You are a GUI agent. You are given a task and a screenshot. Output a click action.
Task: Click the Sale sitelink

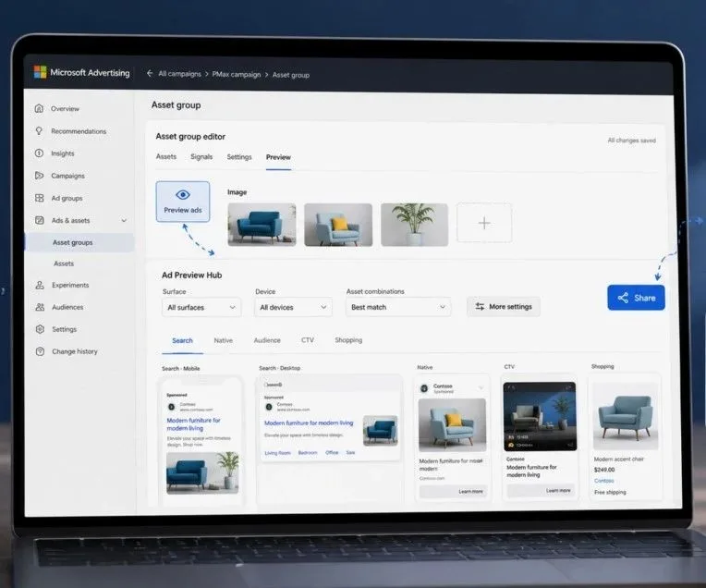[351, 452]
